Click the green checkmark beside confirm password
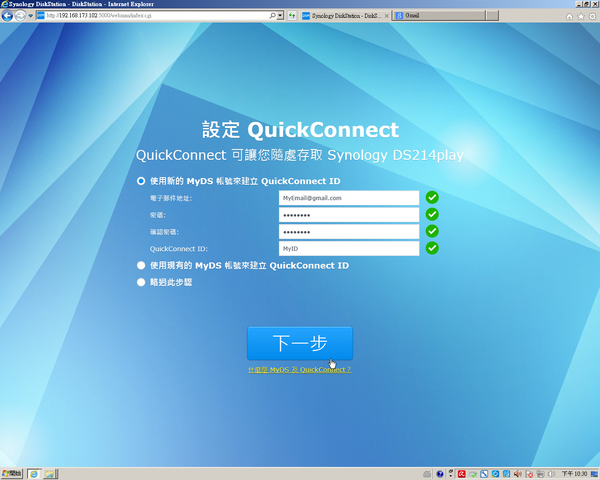The width and height of the screenshot is (600, 480). [432, 231]
